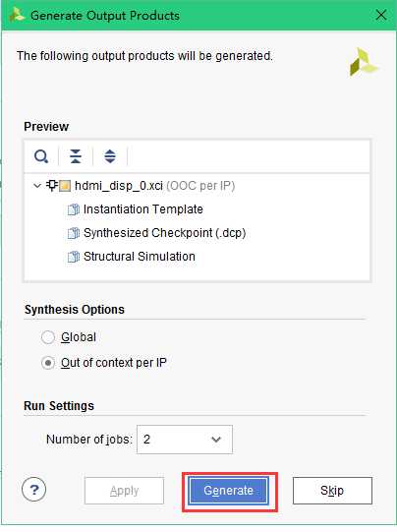Click the Skip button
Viewport: 397px width, 532px height.
point(332,491)
